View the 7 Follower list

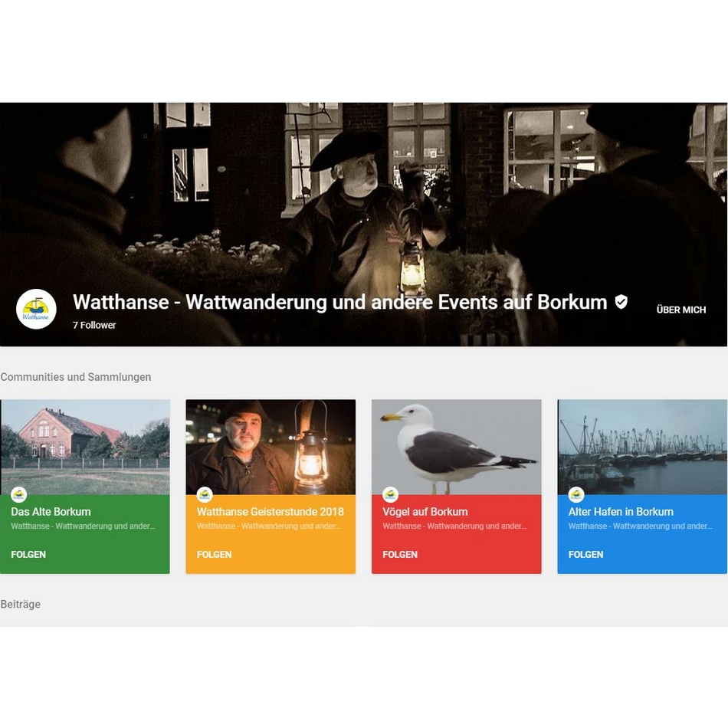pyautogui.click(x=94, y=325)
